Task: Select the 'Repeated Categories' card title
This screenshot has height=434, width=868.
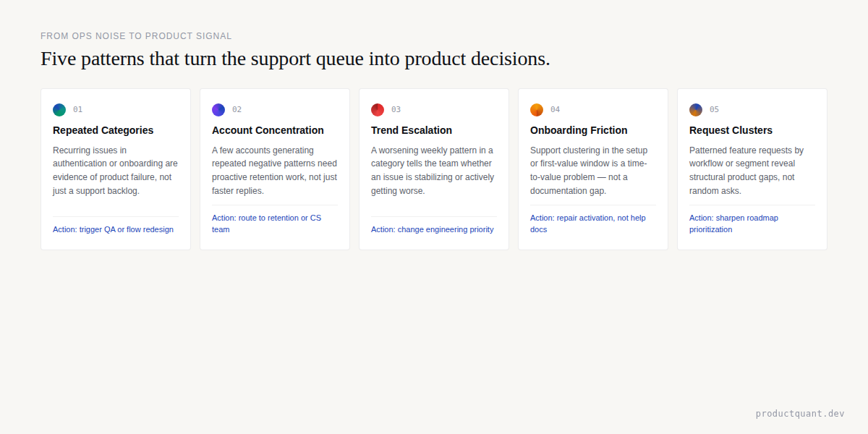Action: click(x=103, y=130)
